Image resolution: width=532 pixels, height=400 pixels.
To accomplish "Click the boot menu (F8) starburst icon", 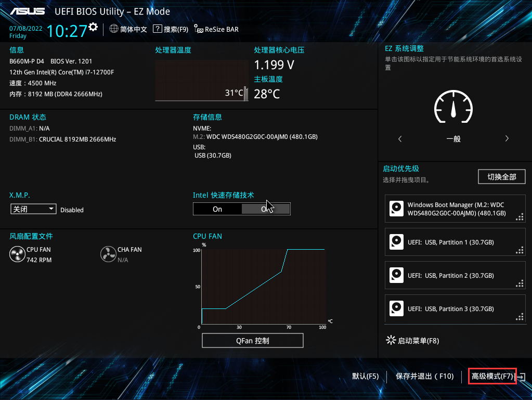I will pyautogui.click(x=390, y=341).
